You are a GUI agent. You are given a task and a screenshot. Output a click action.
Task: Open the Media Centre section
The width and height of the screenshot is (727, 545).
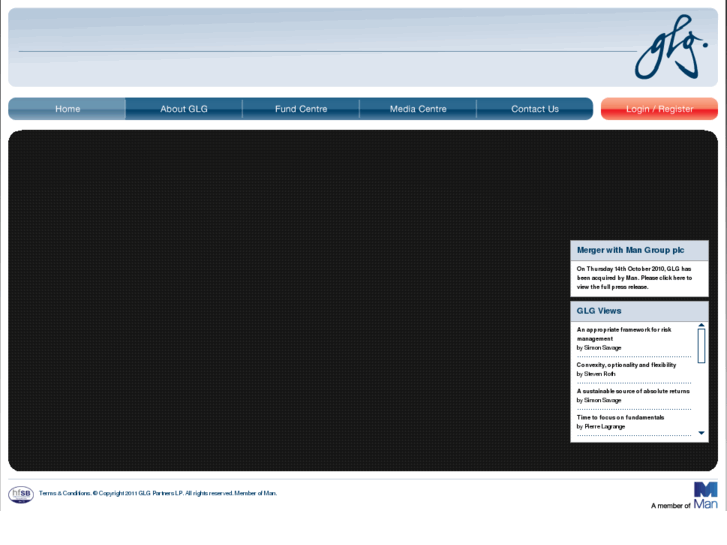click(x=418, y=109)
